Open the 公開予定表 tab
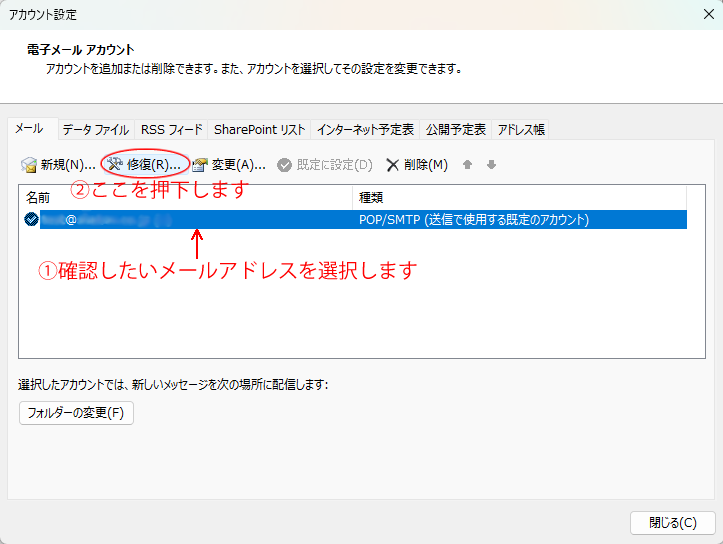This screenshot has width=723, height=544. tap(456, 130)
